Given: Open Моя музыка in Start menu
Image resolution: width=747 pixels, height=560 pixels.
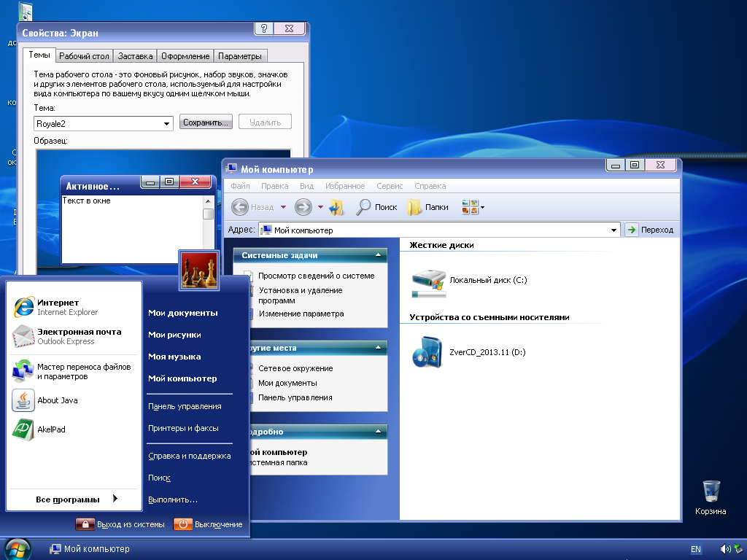Looking at the screenshot, I should click(174, 357).
